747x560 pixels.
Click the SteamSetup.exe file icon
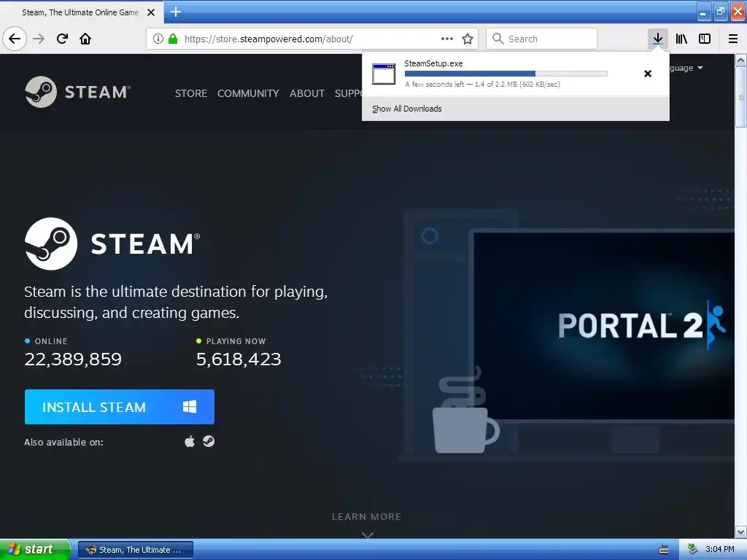point(384,74)
